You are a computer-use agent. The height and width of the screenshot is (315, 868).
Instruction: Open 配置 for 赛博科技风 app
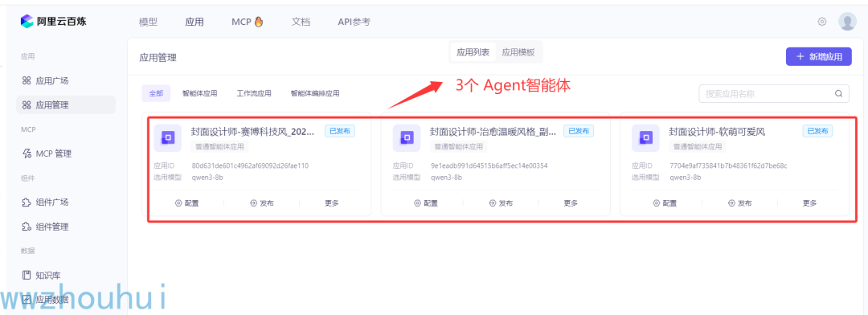(x=186, y=203)
